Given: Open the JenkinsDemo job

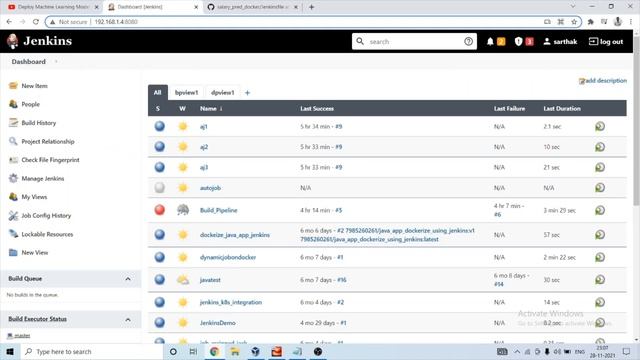Looking at the screenshot, I should click(218, 323).
